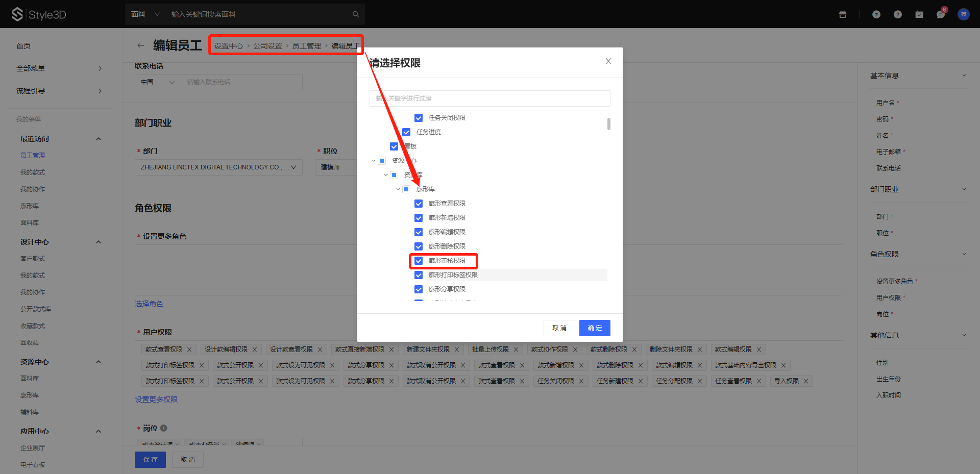Jump to 电子邮箱 in right panel

click(x=889, y=152)
